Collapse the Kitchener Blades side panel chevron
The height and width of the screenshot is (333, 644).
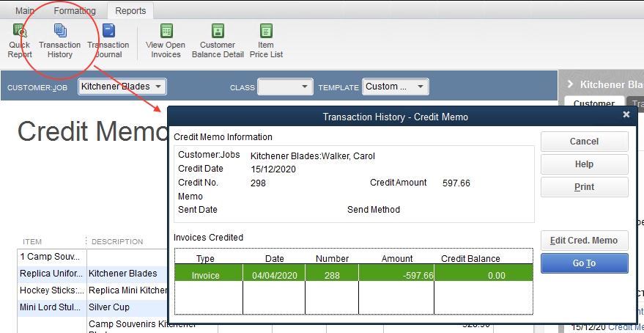pyautogui.click(x=570, y=84)
